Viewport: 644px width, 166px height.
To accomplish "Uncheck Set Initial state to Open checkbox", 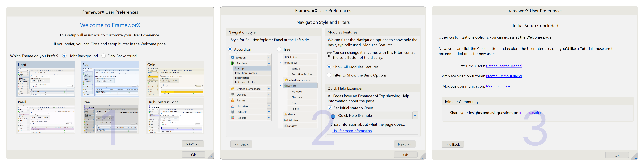I will tap(330, 108).
